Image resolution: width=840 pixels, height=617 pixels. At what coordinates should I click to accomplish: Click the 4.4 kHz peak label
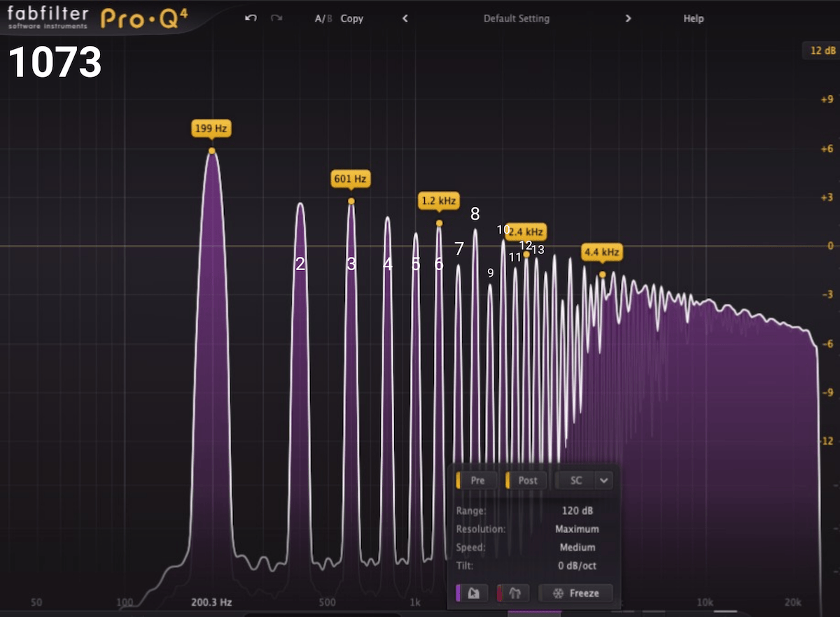[x=602, y=252]
